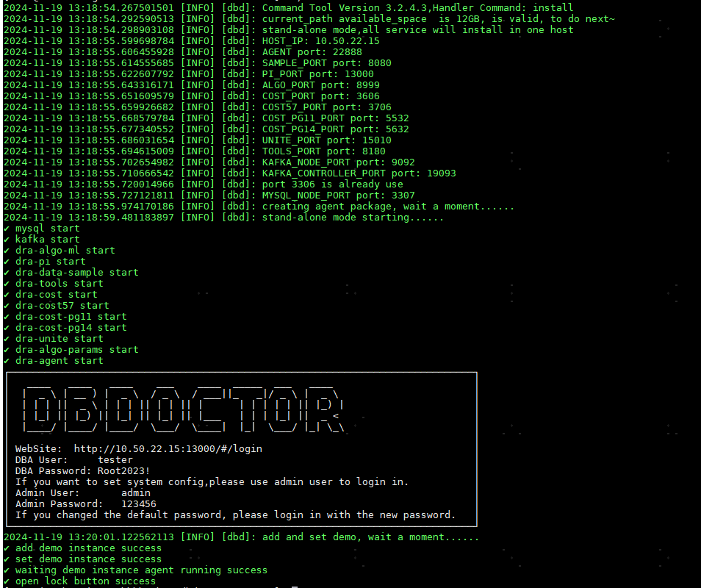Click the 'dra-cost-pg11 start' line
Screen dimensions: 701x588
tap(65, 317)
